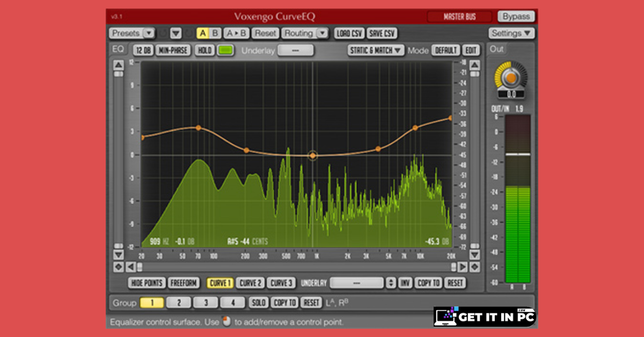Switch to state B
The height and width of the screenshot is (337, 644).
tap(215, 33)
